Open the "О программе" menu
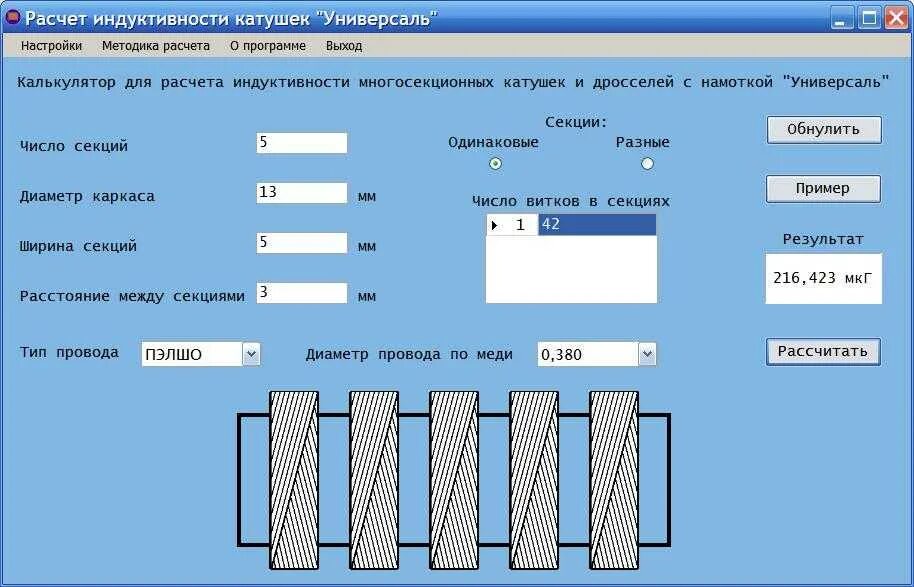The width and height of the screenshot is (914, 587). (x=264, y=46)
